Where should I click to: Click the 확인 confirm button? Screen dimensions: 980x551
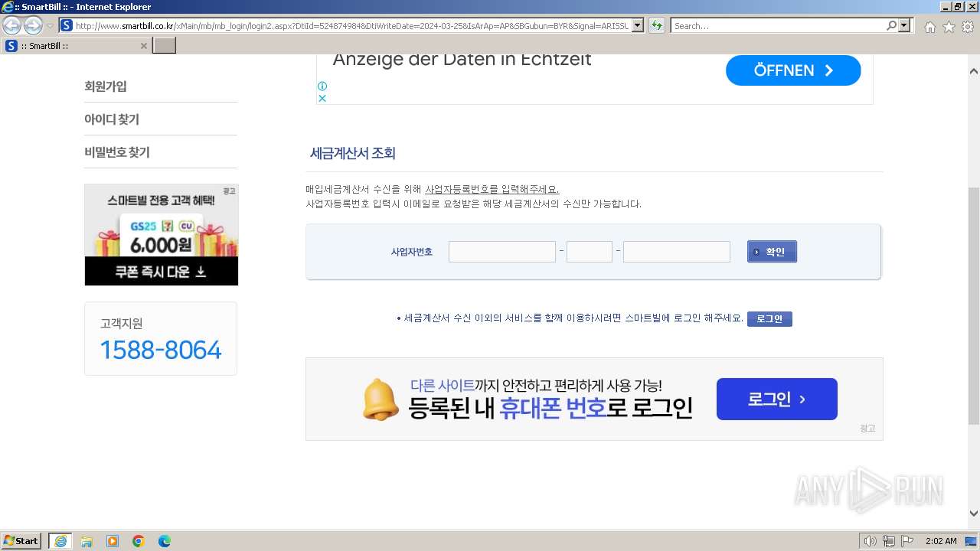[772, 252]
